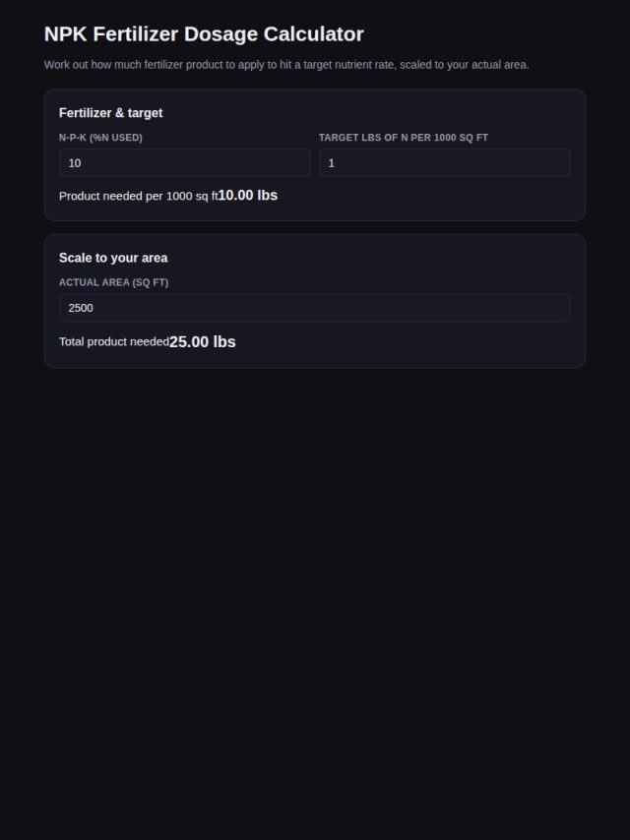Click the NPK Fertilizer Dosage Calculator title
630x840 pixels.
coord(204,33)
